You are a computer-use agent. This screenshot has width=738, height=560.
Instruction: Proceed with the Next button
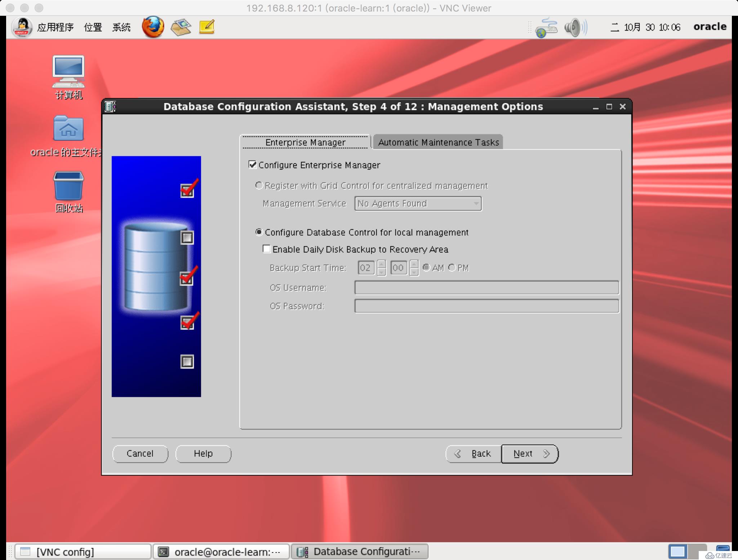pyautogui.click(x=530, y=454)
